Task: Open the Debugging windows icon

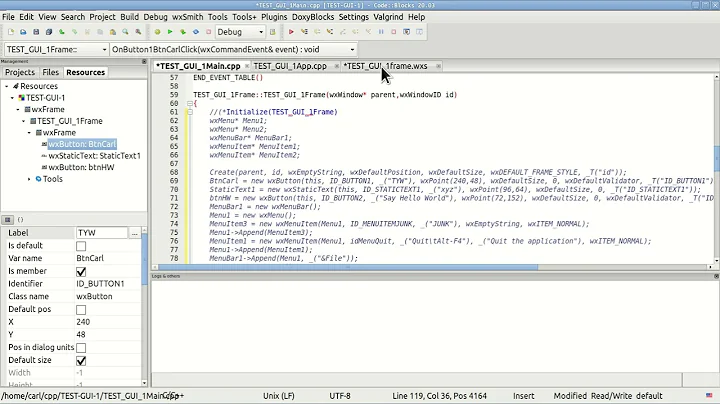Action: [x=406, y=32]
